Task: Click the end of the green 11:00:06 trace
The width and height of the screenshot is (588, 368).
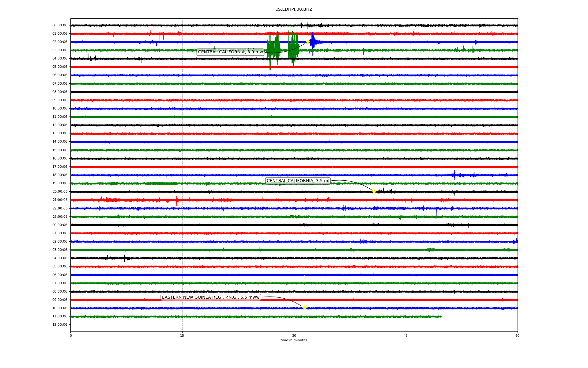Action: point(441,316)
